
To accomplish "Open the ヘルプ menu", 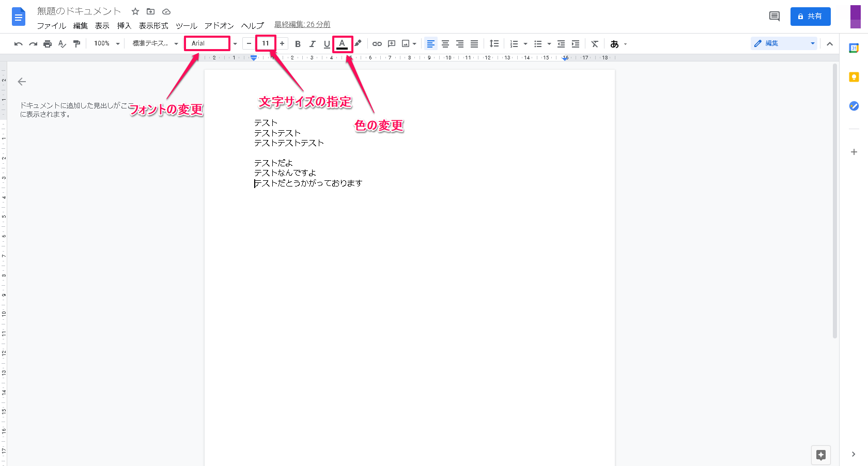I will tap(253, 25).
